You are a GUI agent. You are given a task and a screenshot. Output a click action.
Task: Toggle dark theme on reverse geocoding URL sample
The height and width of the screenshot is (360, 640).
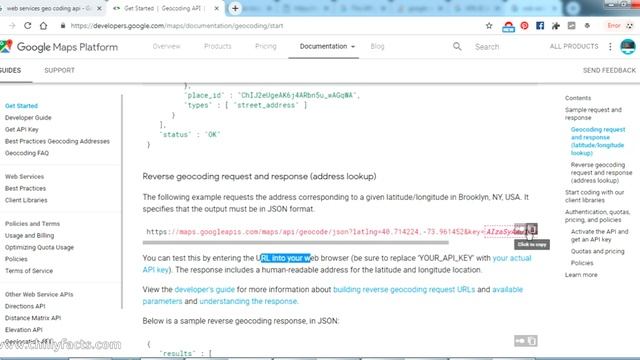520,229
